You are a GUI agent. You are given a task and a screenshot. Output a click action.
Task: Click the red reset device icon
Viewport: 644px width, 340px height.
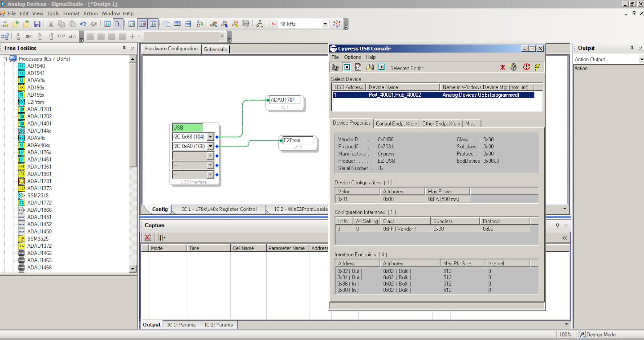(x=526, y=67)
